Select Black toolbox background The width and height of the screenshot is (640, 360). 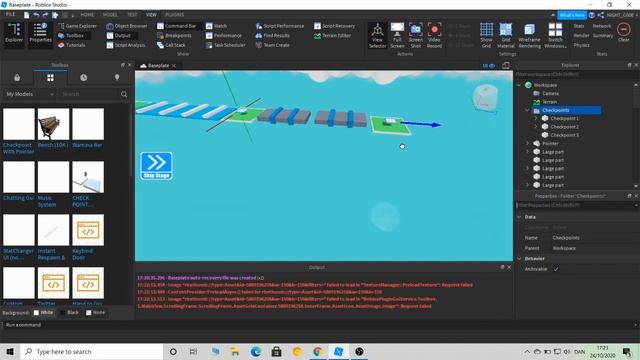tap(69, 313)
